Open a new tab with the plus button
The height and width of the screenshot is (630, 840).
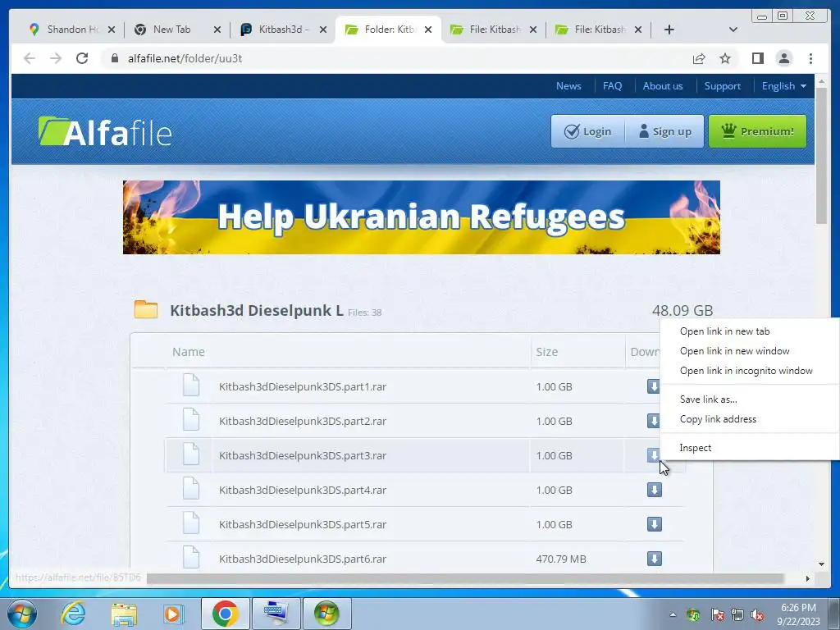click(x=669, y=30)
